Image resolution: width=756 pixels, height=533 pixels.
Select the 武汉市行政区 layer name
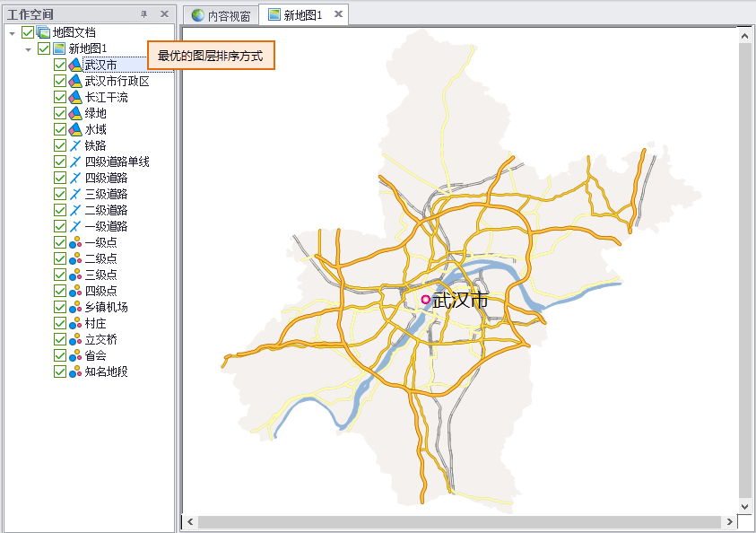[117, 81]
